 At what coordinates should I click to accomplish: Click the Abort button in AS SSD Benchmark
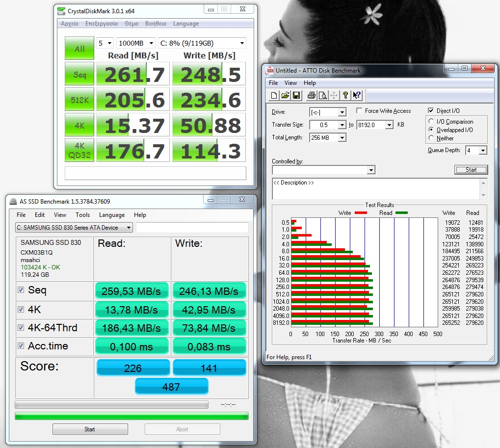pyautogui.click(x=182, y=429)
